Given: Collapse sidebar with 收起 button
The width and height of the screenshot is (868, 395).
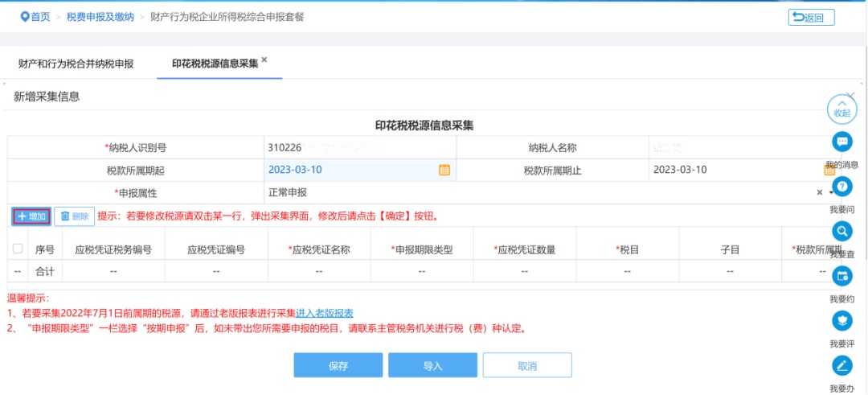Looking at the screenshot, I should tap(841, 108).
